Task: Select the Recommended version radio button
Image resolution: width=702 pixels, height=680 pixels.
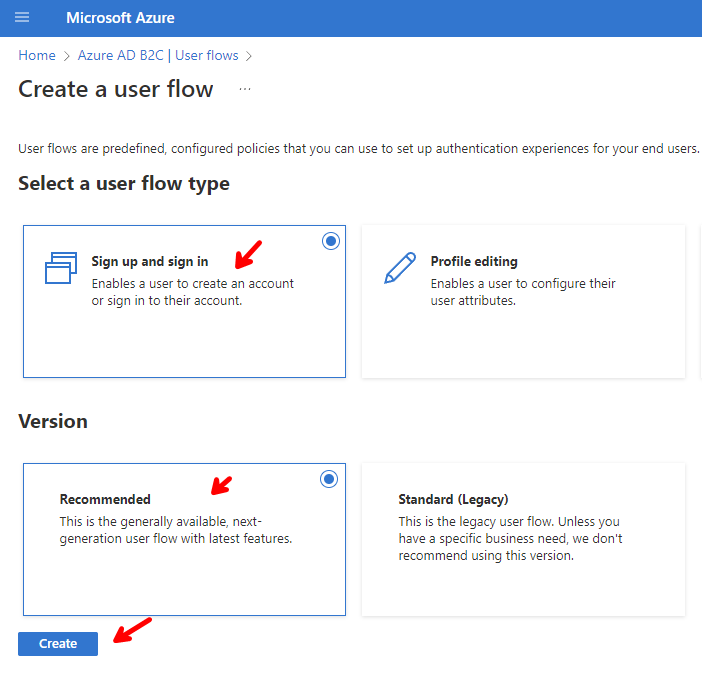Action: 329,479
